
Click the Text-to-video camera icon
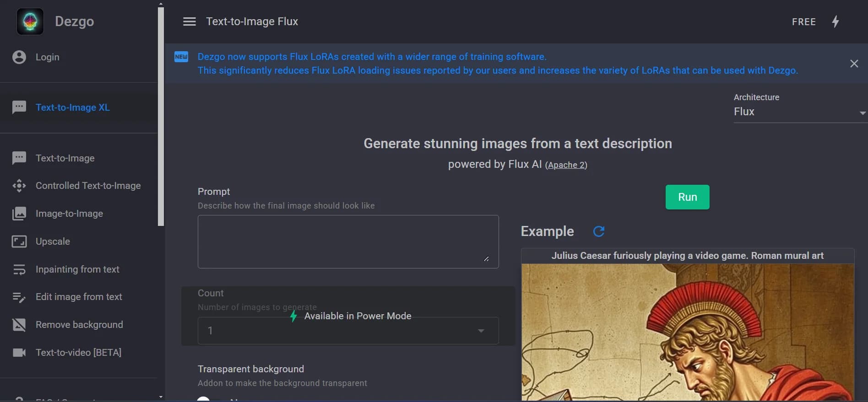tap(19, 353)
